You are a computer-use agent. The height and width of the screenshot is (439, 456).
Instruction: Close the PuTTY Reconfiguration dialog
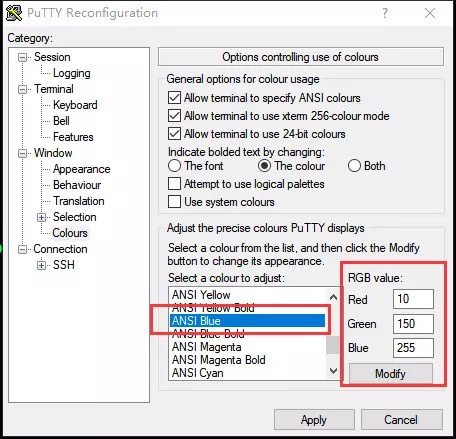click(430, 13)
